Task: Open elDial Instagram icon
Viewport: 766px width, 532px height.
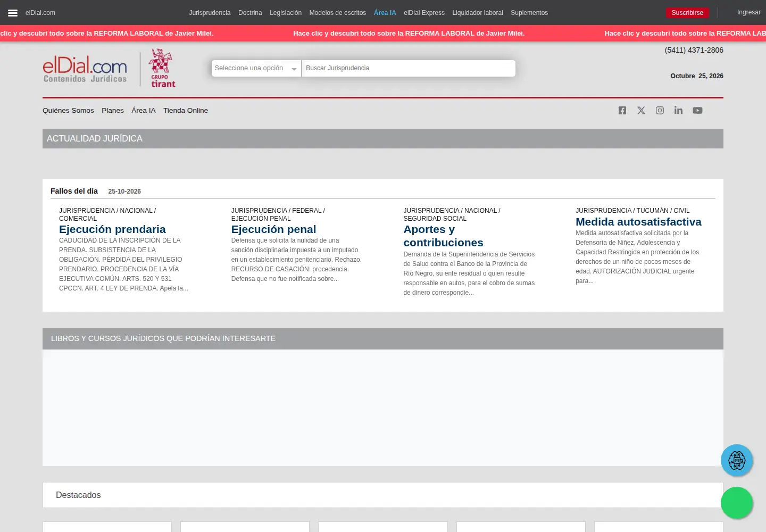Action: 660,110
